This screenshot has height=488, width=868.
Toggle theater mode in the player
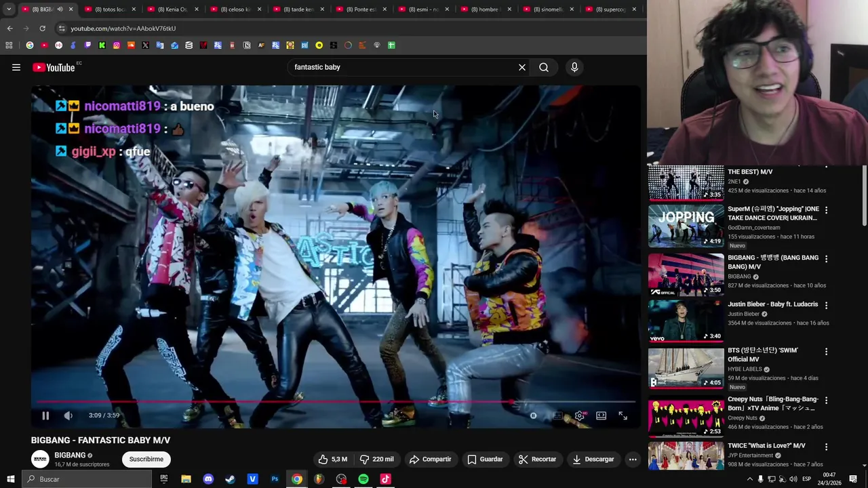point(601,415)
